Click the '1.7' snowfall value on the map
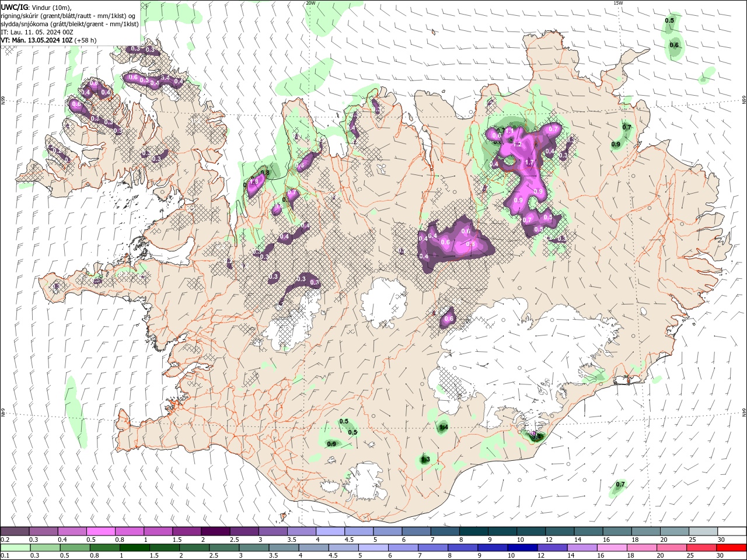This screenshot has height=560, width=747. (x=530, y=162)
